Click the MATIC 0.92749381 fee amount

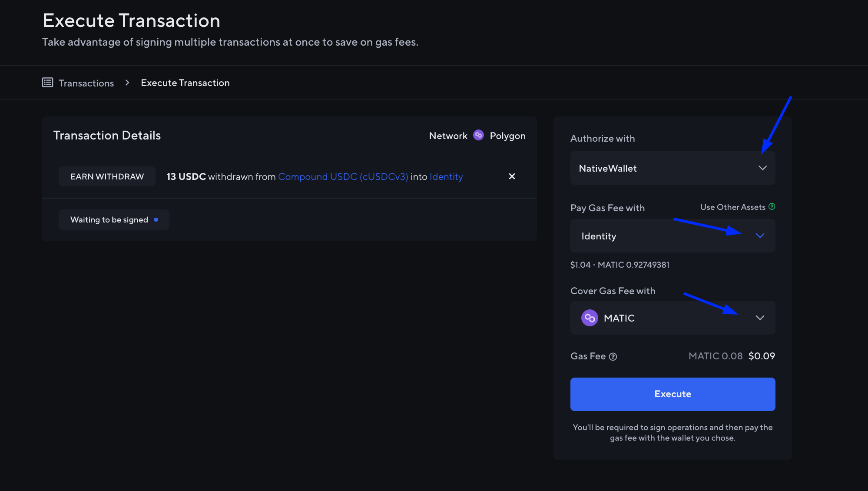click(633, 264)
